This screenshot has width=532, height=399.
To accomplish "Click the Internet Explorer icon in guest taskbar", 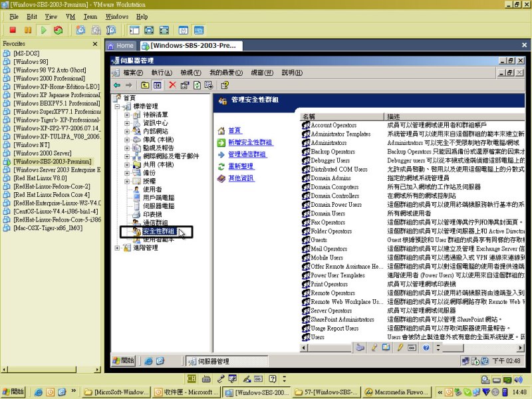I will tap(148, 361).
